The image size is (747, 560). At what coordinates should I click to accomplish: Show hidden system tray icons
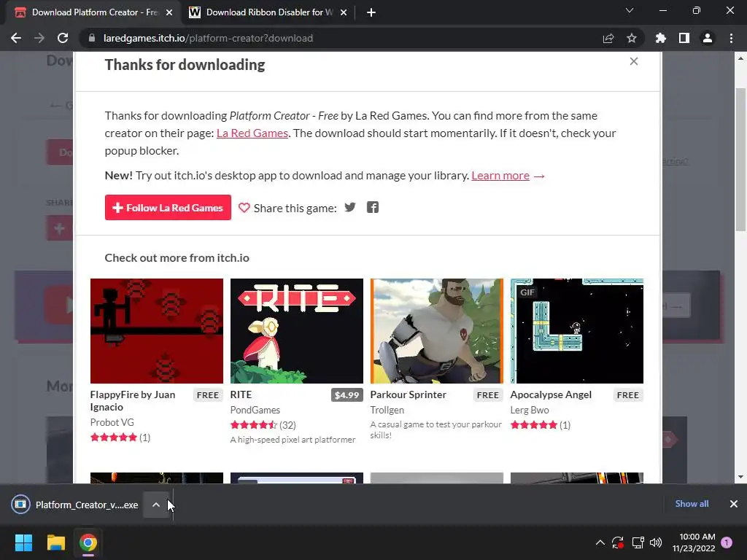pyautogui.click(x=600, y=542)
